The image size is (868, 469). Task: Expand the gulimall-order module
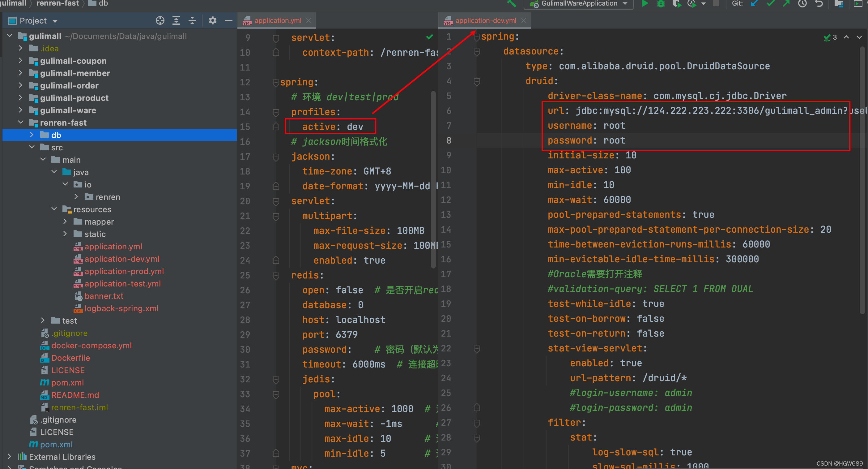[x=21, y=85]
